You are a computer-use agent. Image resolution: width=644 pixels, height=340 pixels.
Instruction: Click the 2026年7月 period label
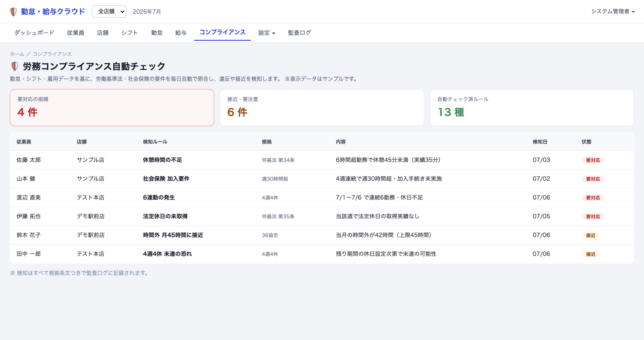point(147,12)
